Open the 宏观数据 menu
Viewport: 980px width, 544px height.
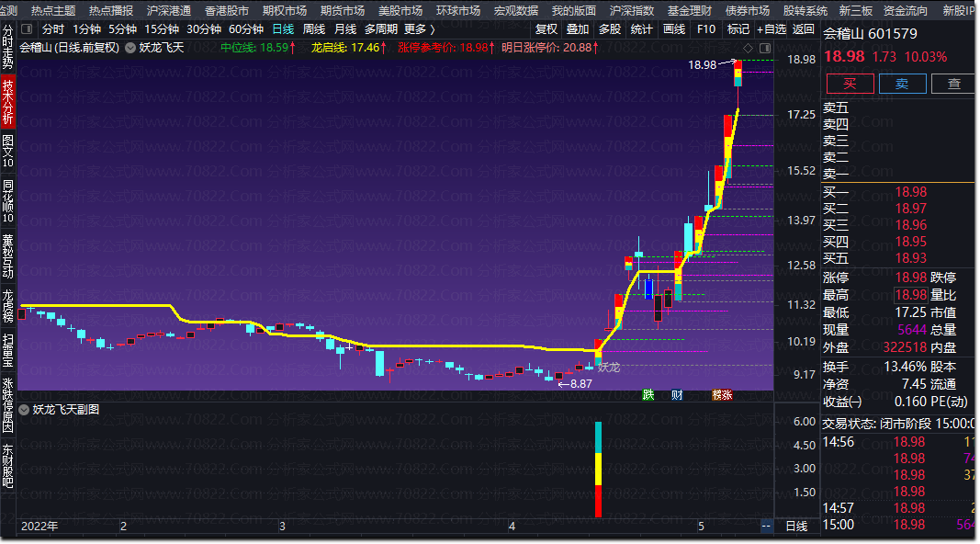[x=515, y=11]
